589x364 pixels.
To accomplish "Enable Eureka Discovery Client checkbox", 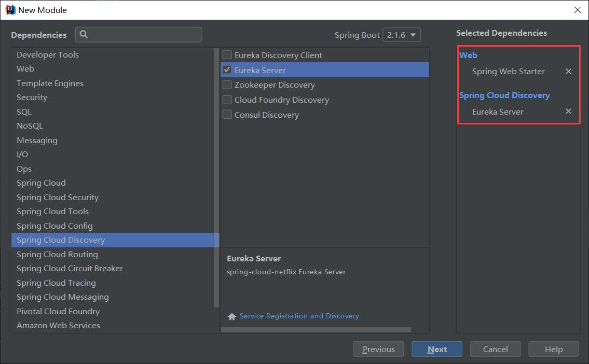I will (227, 55).
